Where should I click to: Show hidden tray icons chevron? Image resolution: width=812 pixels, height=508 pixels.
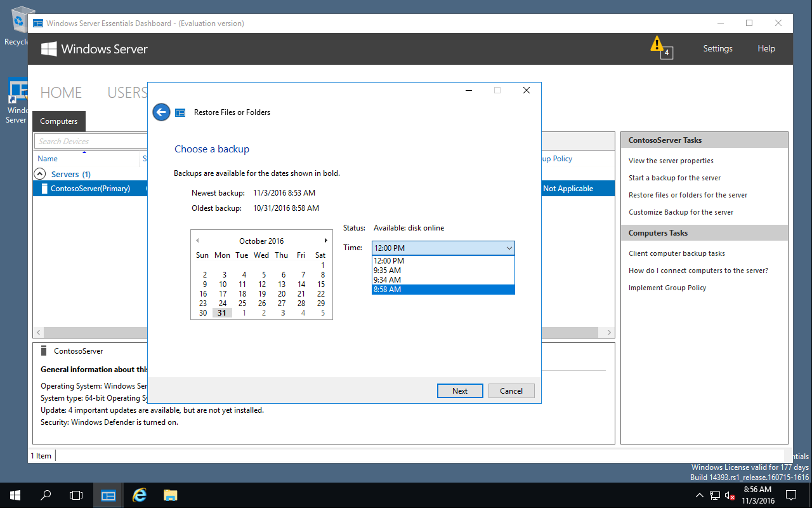[700, 495]
